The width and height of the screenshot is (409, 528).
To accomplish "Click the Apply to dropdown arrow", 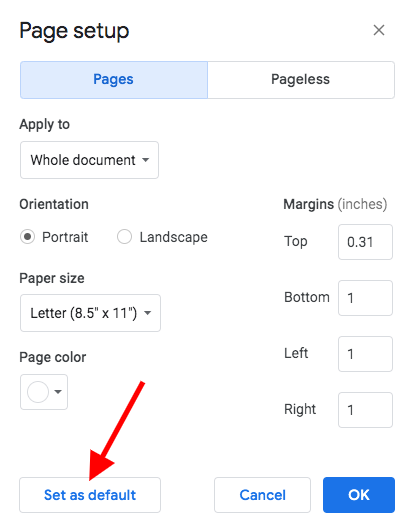I will pyautogui.click(x=145, y=160).
